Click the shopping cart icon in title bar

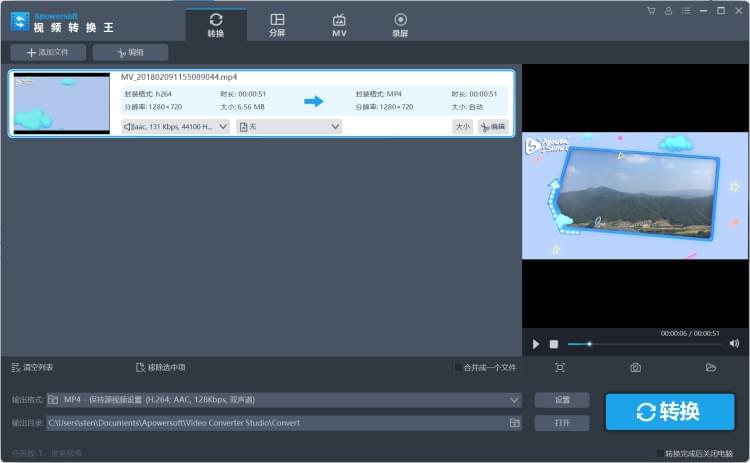[651, 11]
